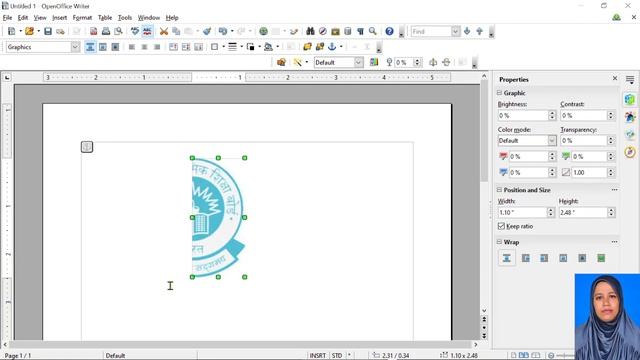The image size is (640, 360).
Task: Open Page Preview icon
Action: point(118,31)
